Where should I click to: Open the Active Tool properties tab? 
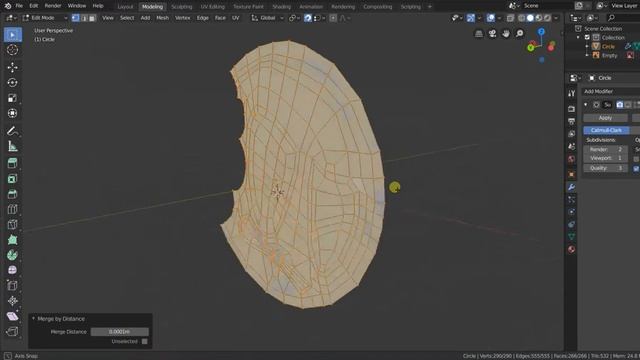click(571, 93)
